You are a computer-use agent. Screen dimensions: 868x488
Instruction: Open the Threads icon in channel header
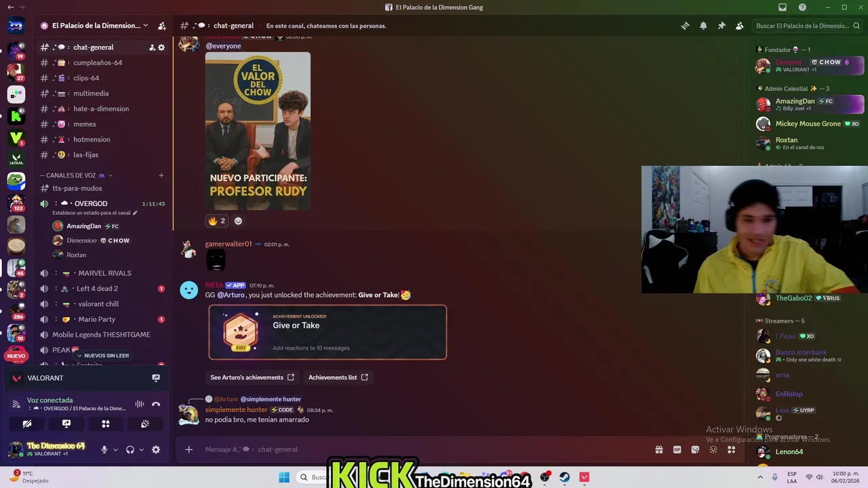pos(685,26)
